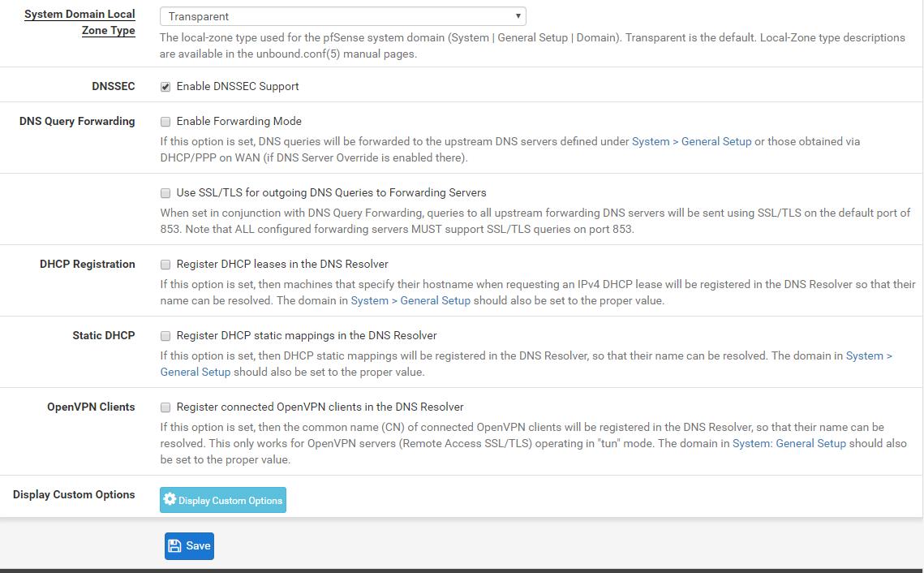Check Use SSL/TLS for outgoing DNS Queries
The width and height of the screenshot is (924, 573).
pyautogui.click(x=165, y=193)
